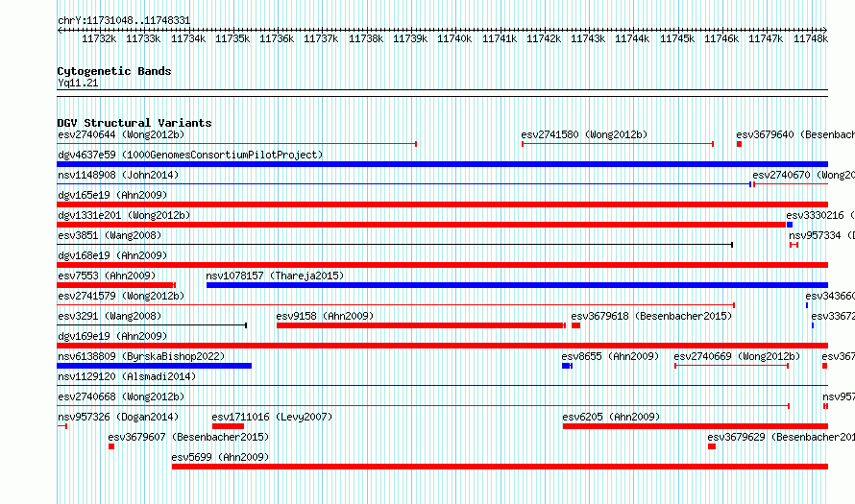Screen dimensions: 855x504
Task: Select the dgv4637e59 1000GenomesConsortiumPilotProject label
Action: click(190, 155)
